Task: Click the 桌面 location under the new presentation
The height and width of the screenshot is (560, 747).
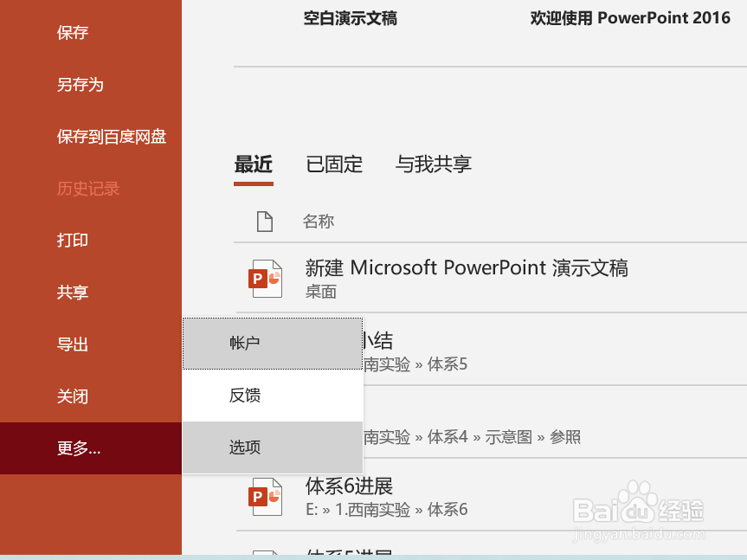Action: 321,292
